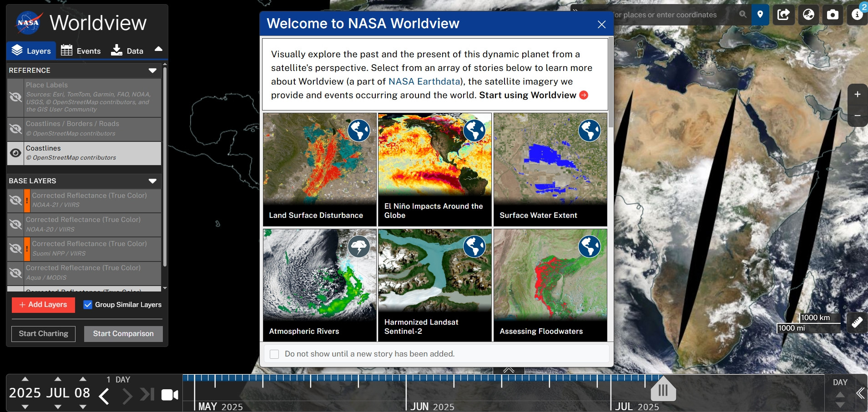Screen dimensions: 868x412
Task: Open Harmonized Landsat Sentinel-2 story
Action: tap(435, 285)
